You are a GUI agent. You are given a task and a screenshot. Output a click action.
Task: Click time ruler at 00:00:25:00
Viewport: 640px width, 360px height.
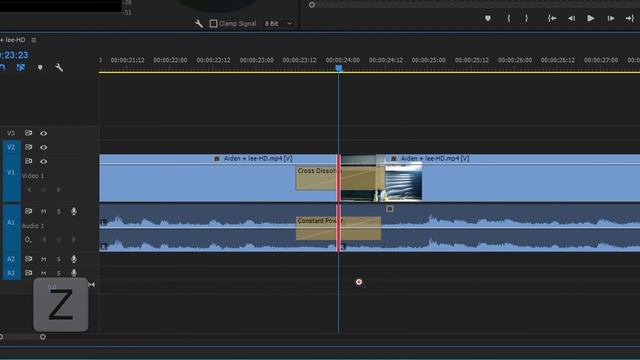pyautogui.click(x=429, y=60)
